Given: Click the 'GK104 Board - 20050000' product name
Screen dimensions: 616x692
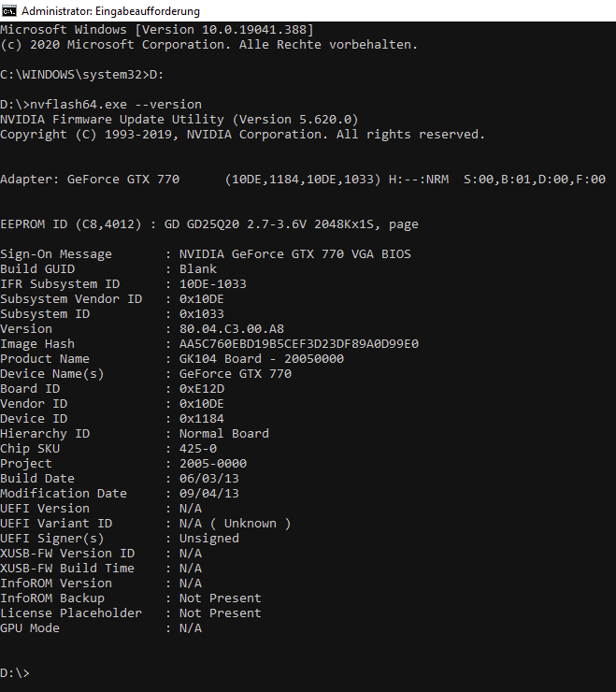Looking at the screenshot, I should [x=261, y=358].
